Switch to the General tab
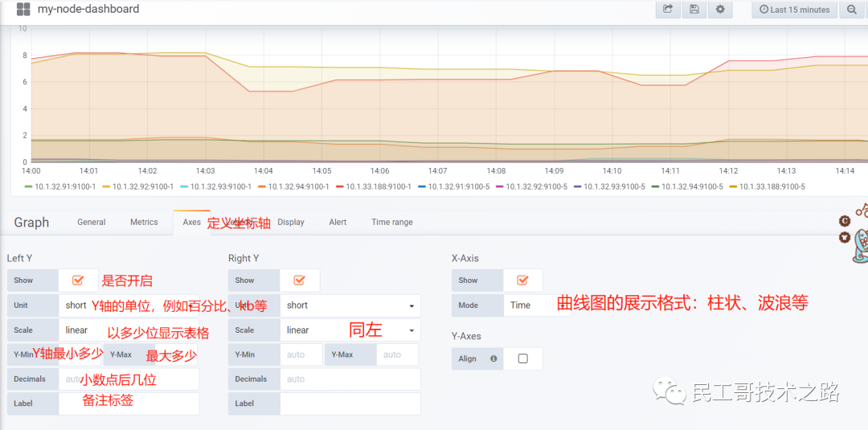The image size is (868, 430). pos(92,222)
